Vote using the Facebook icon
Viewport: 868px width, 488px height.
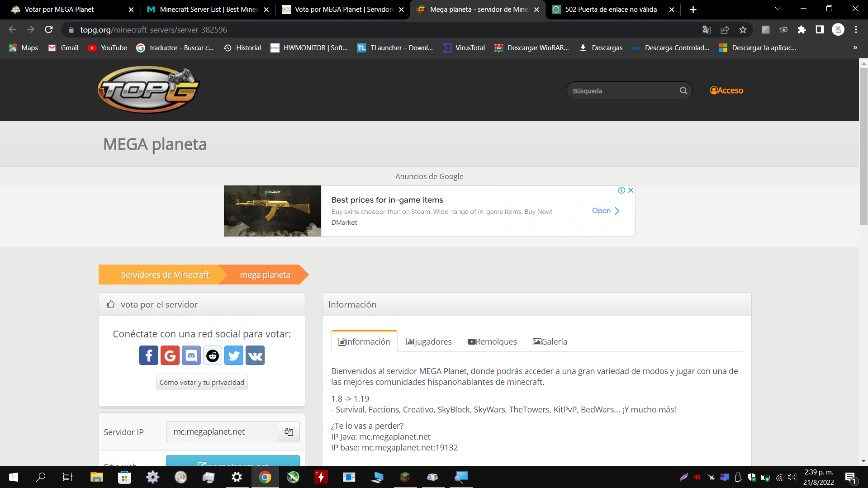[x=148, y=355]
